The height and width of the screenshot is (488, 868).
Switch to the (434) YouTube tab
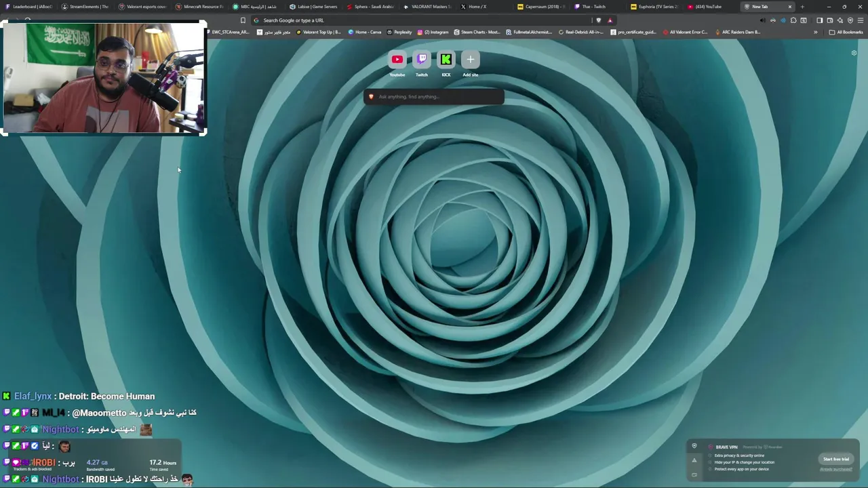click(712, 7)
